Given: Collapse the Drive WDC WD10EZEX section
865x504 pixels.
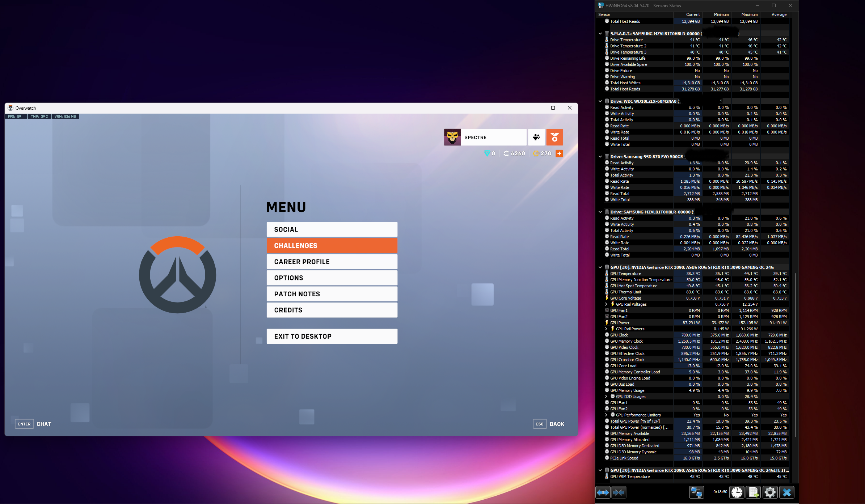Looking at the screenshot, I should click(600, 101).
